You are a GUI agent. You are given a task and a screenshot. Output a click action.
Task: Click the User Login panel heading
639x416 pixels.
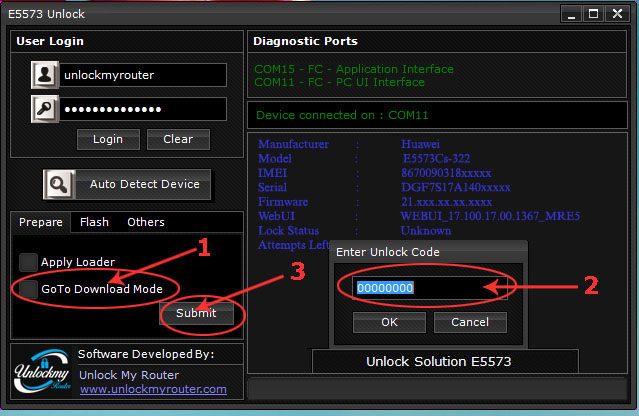[50, 41]
